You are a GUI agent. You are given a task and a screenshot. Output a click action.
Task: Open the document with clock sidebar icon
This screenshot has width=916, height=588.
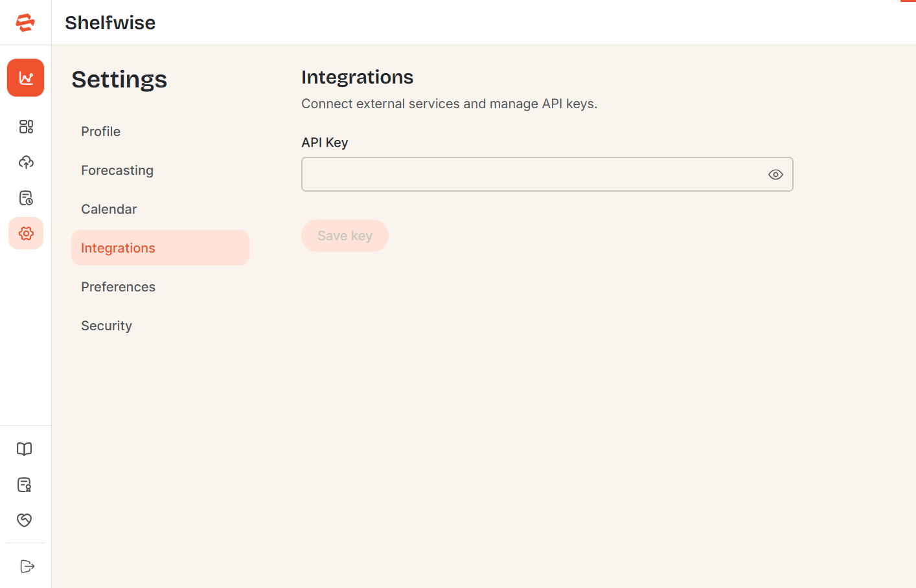26,198
